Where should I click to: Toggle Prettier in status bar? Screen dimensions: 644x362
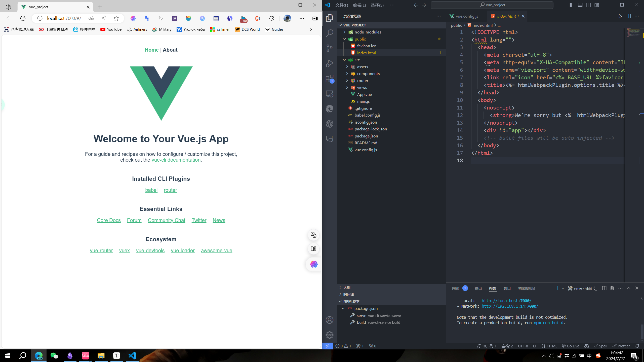[621, 346]
